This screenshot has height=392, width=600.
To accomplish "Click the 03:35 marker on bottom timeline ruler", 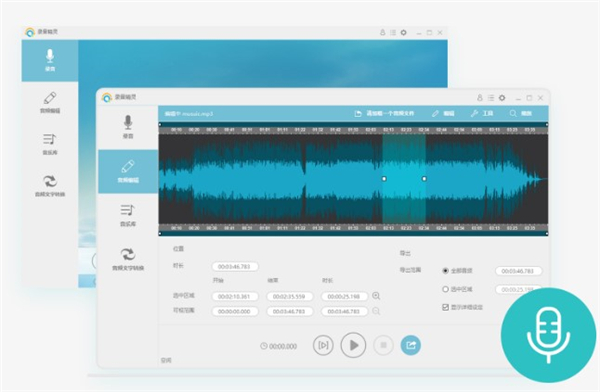I will (x=530, y=228).
